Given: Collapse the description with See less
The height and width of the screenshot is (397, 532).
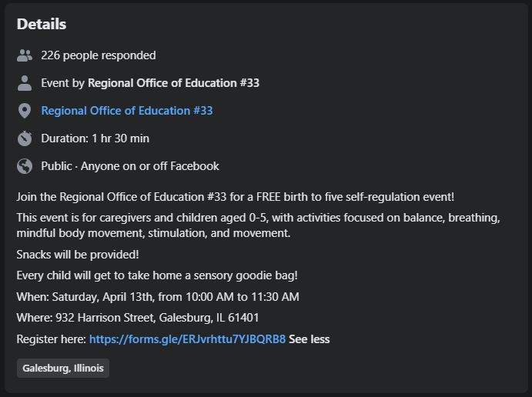Looking at the screenshot, I should [x=309, y=339].
